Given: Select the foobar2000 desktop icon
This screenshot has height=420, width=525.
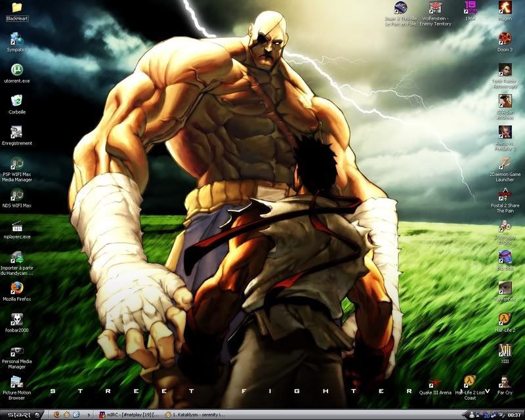Looking at the screenshot, I should (x=17, y=323).
